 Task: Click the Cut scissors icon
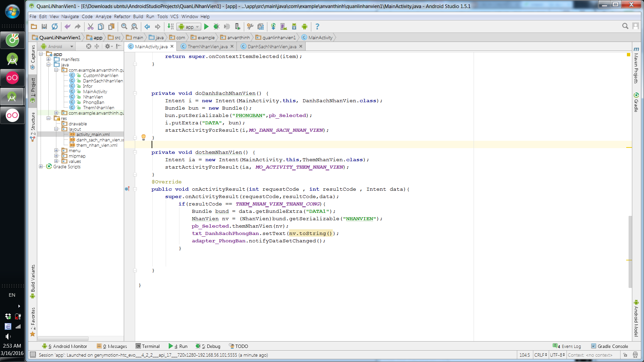point(90,26)
